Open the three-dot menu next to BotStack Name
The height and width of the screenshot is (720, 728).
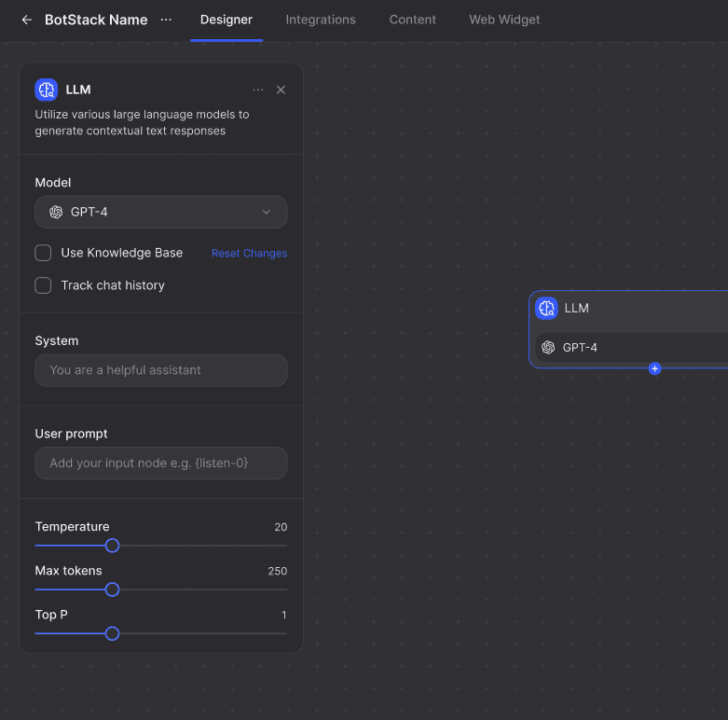pos(166,20)
